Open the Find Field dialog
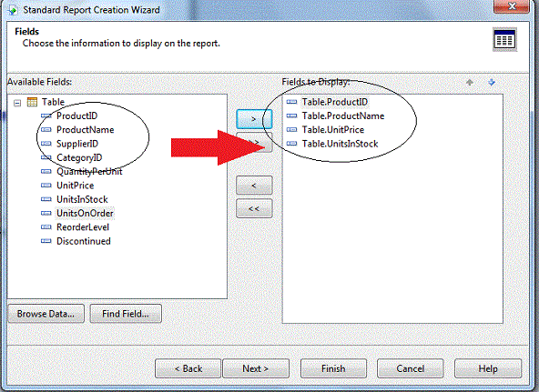 pyautogui.click(x=126, y=314)
